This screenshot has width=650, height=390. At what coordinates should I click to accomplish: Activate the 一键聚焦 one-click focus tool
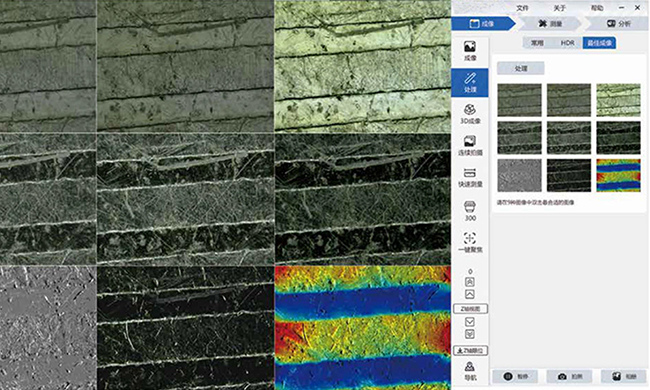(x=470, y=242)
